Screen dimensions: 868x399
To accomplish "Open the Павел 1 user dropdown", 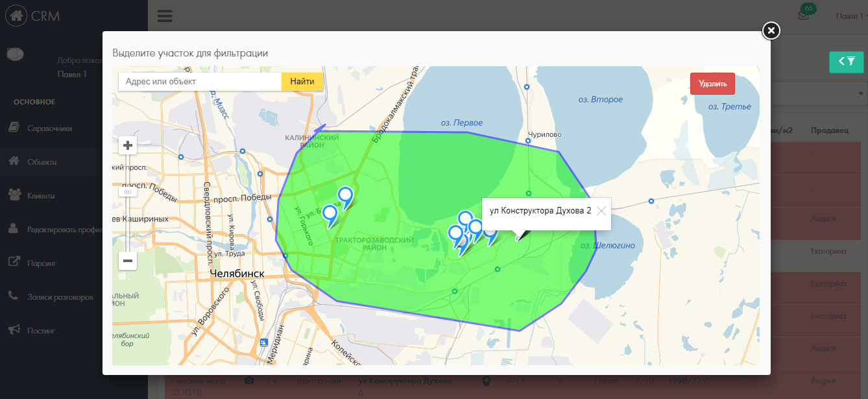I will point(849,16).
